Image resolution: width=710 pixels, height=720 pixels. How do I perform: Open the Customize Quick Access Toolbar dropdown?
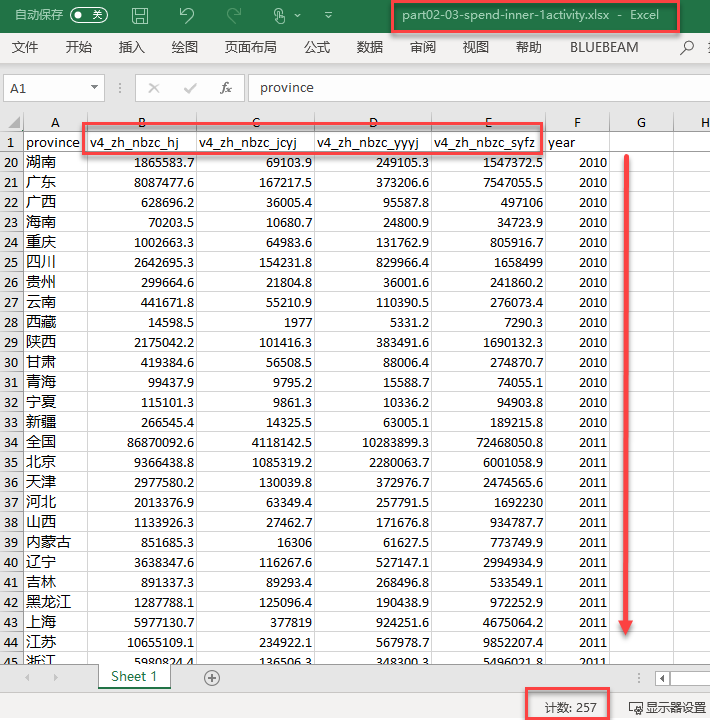(x=327, y=16)
